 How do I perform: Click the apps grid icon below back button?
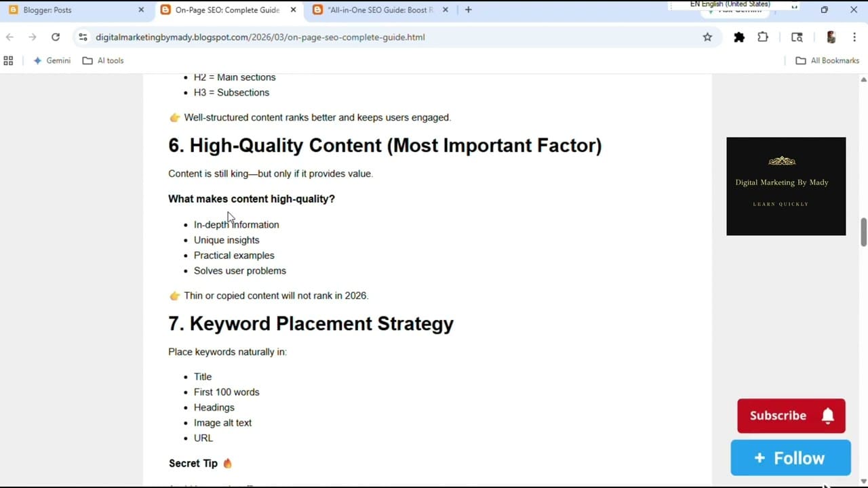[8, 60]
